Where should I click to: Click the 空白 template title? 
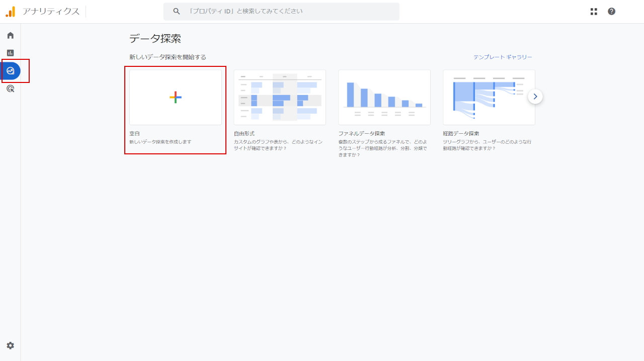(134, 134)
